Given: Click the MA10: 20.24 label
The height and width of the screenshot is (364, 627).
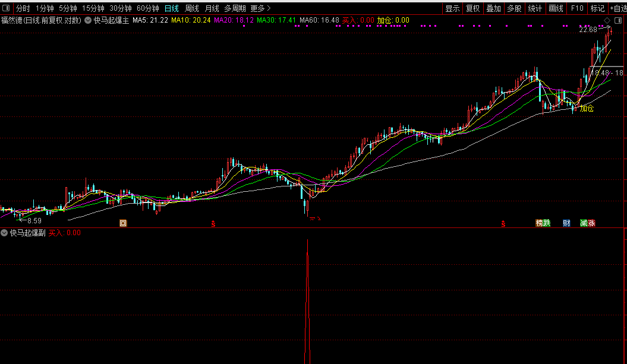Looking at the screenshot, I should (191, 20).
